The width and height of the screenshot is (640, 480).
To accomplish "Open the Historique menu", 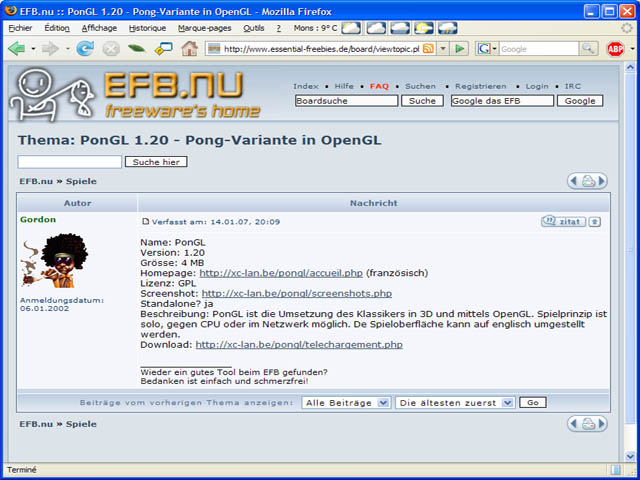I will 147,28.
